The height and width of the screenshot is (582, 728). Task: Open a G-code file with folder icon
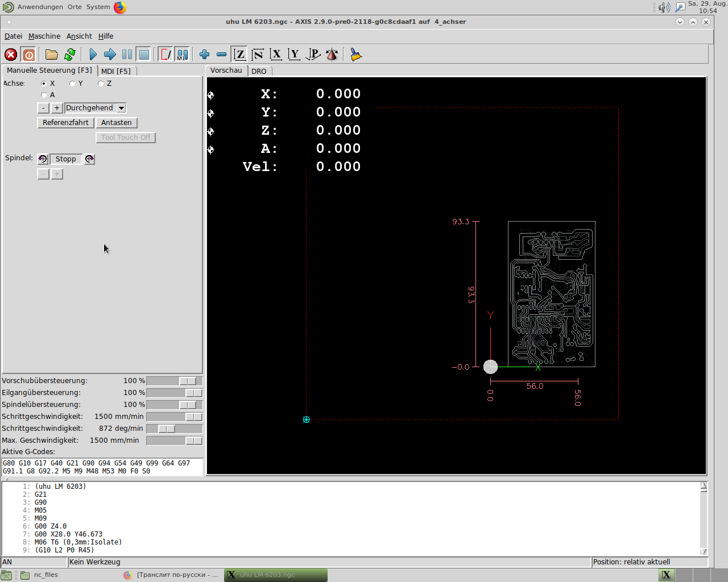click(52, 55)
